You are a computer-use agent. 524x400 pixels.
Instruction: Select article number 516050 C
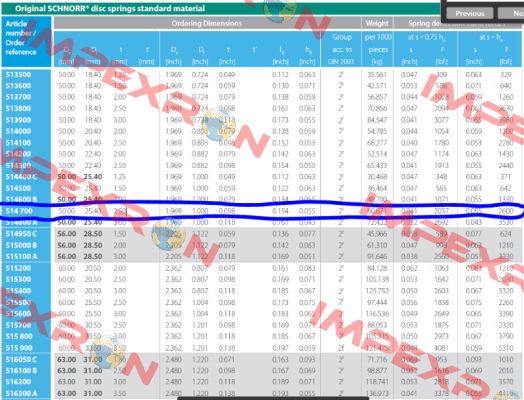click(21, 360)
